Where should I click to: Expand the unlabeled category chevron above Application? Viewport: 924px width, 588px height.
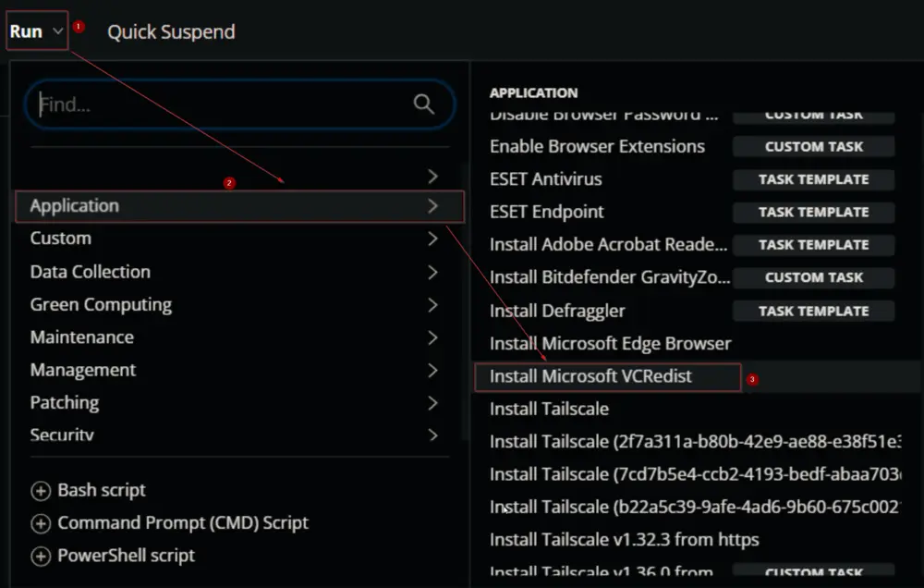[x=433, y=177]
